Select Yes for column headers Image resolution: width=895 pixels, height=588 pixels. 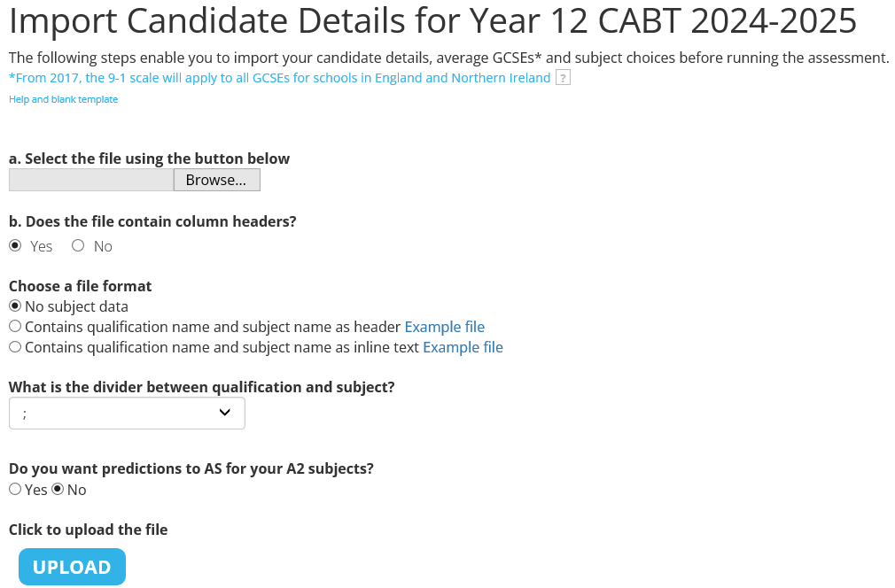[x=15, y=245]
